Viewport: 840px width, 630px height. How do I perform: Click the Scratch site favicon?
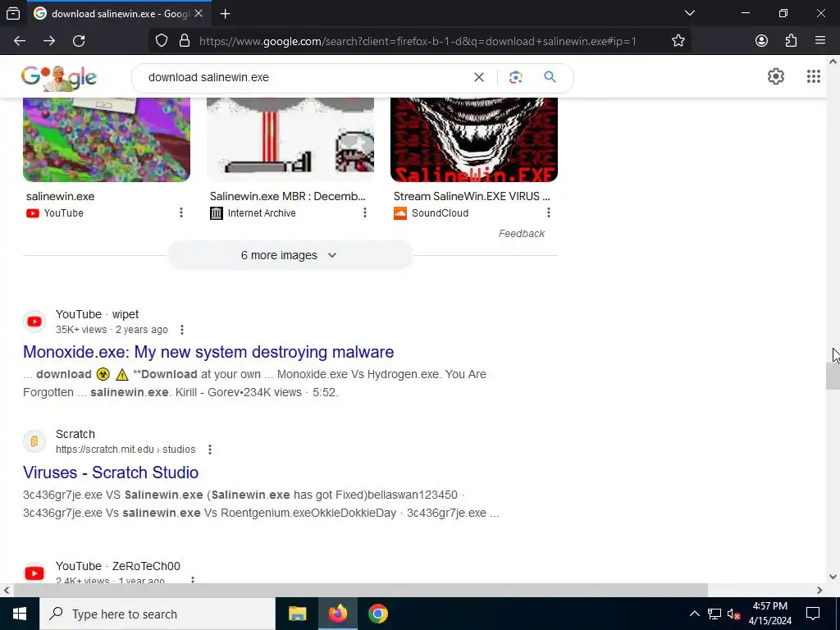[34, 441]
